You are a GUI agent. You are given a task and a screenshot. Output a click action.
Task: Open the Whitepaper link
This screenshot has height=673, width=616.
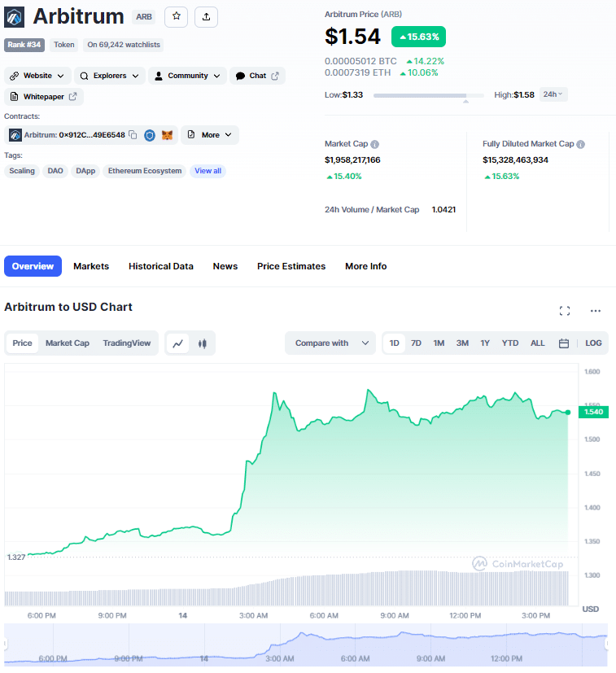44,97
